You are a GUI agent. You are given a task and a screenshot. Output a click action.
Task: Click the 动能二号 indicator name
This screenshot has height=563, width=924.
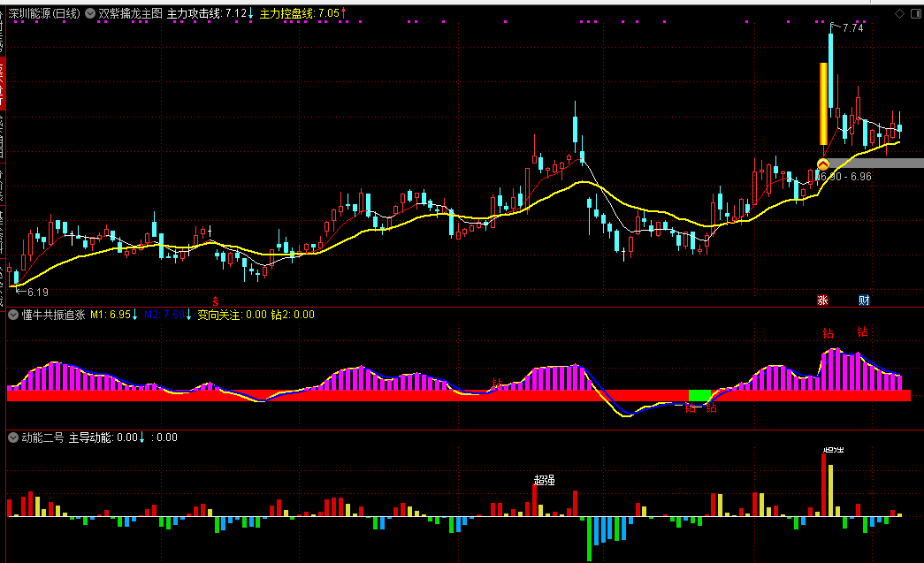[42, 437]
